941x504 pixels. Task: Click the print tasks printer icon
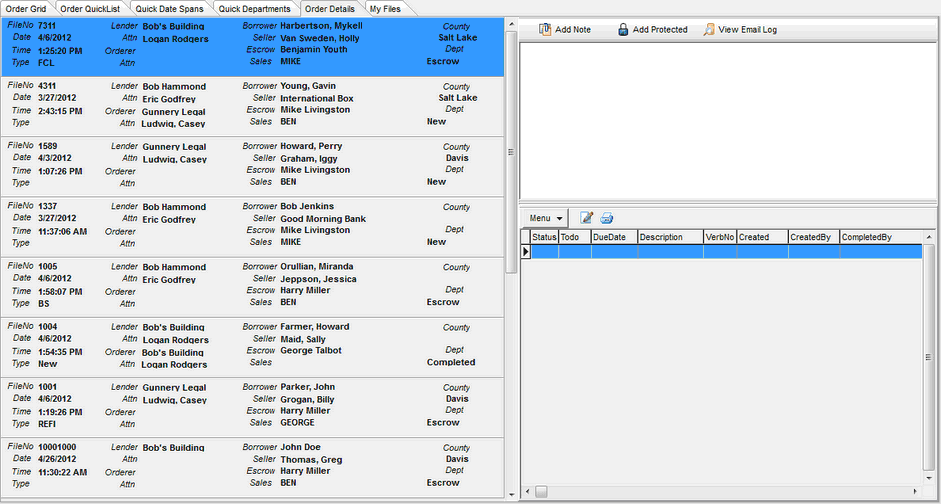[606, 218]
